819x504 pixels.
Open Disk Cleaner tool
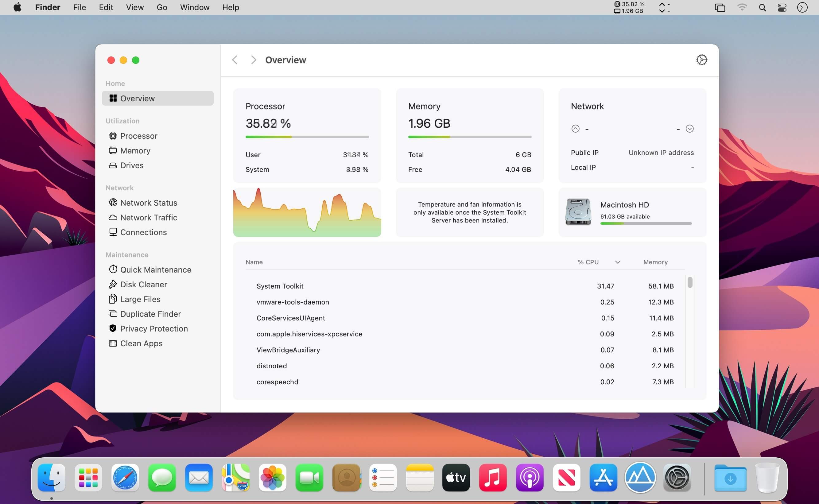[x=143, y=284]
